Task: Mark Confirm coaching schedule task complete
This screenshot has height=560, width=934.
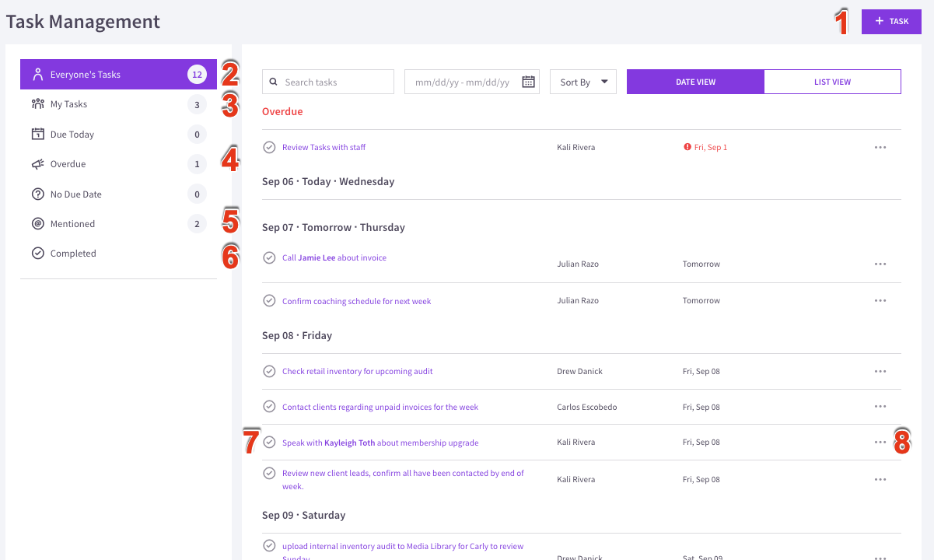Action: [269, 300]
